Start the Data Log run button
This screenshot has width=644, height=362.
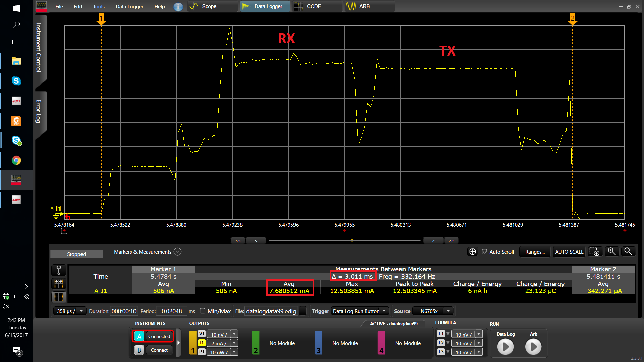tap(505, 347)
